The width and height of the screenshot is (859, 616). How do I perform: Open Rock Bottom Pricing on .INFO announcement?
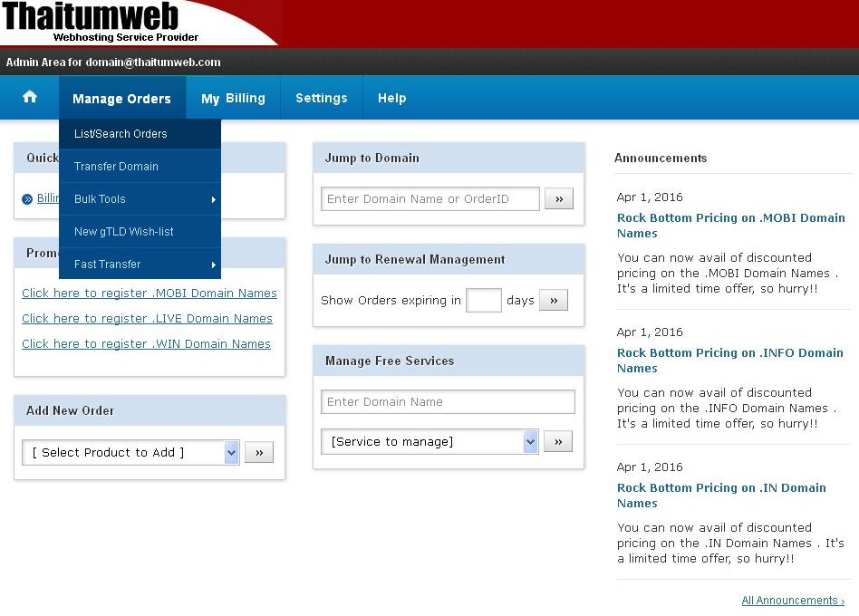pos(729,361)
